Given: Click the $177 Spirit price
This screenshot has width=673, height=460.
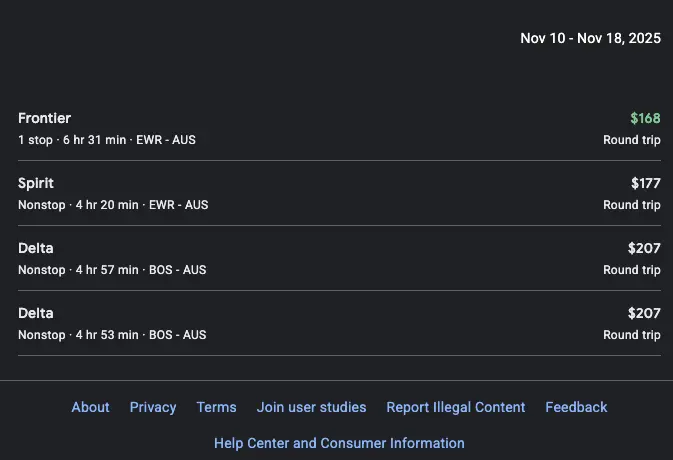Looking at the screenshot, I should (646, 183).
